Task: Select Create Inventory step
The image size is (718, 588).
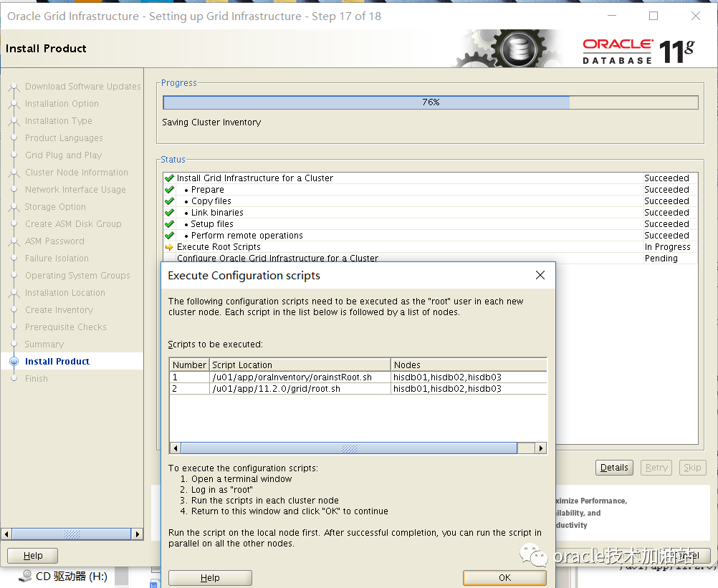Action: [x=59, y=310]
